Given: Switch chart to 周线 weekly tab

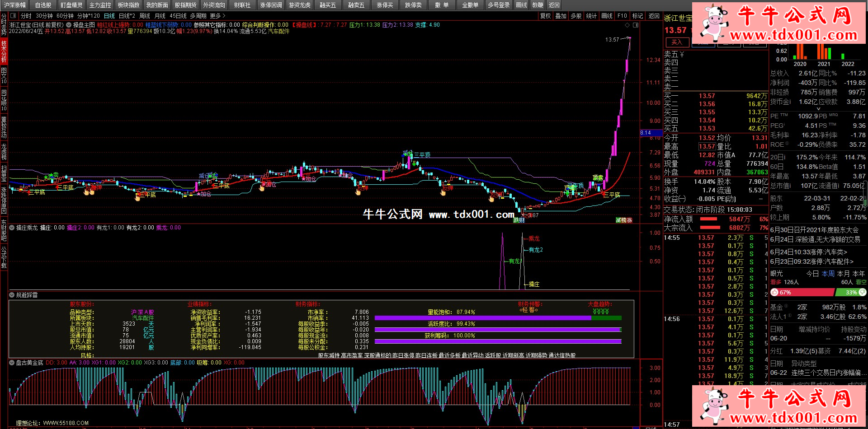Looking at the screenshot, I should point(145,16).
